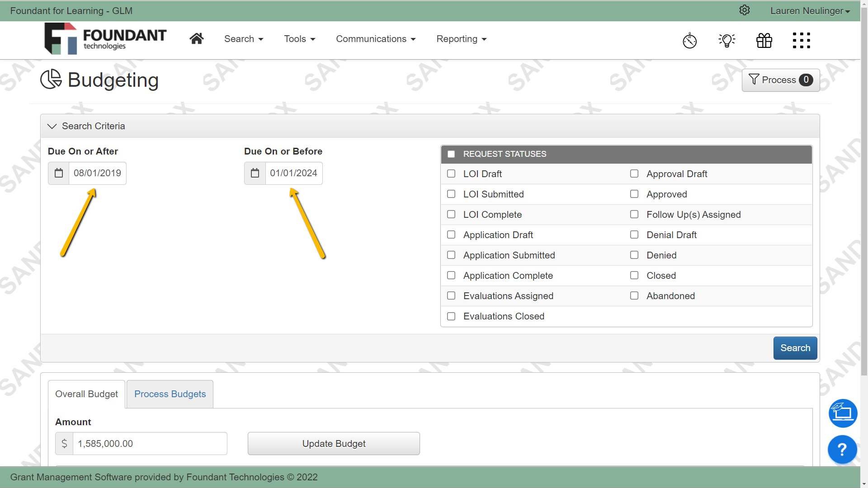Check the Application Draft status
The height and width of the screenshot is (488, 868).
tap(451, 235)
